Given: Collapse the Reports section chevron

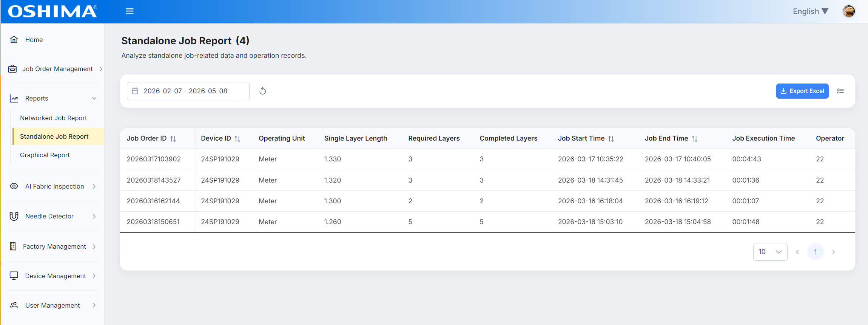Looking at the screenshot, I should 94,98.
